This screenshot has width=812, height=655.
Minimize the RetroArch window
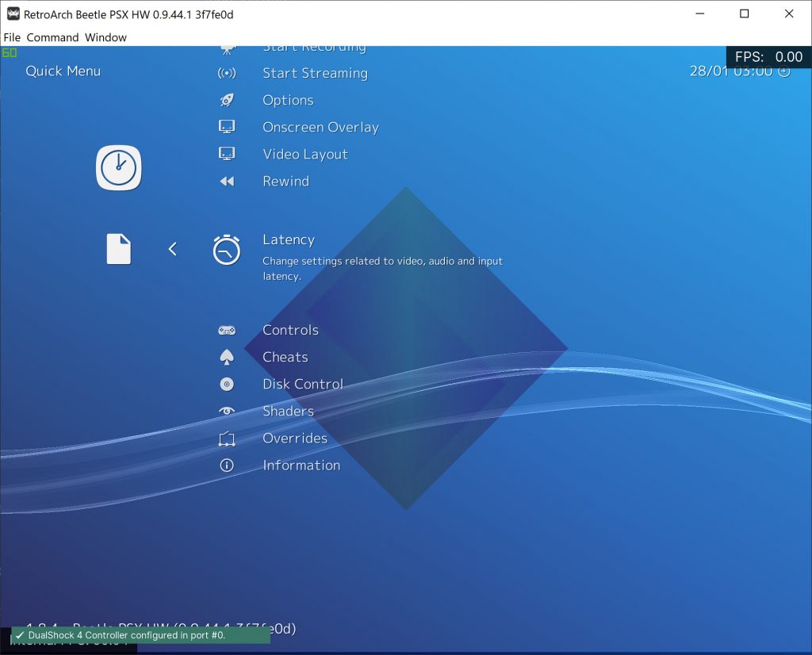[x=700, y=14]
